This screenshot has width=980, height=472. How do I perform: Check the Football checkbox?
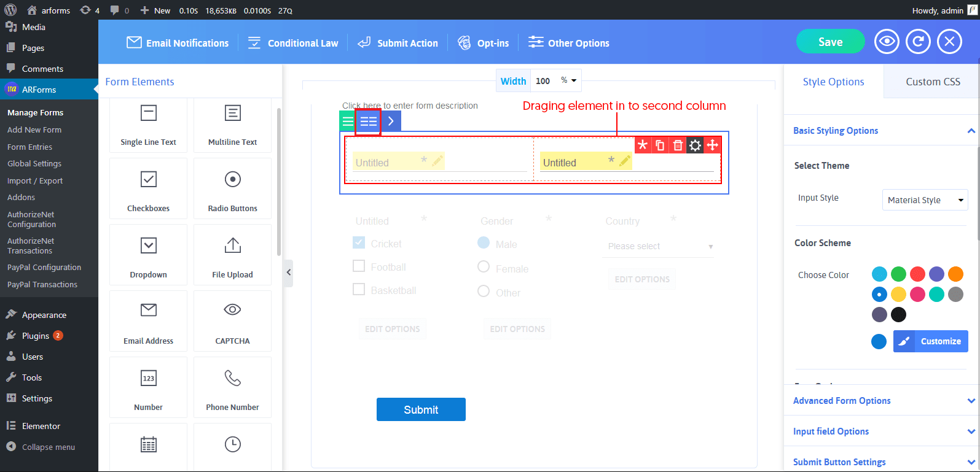point(359,266)
